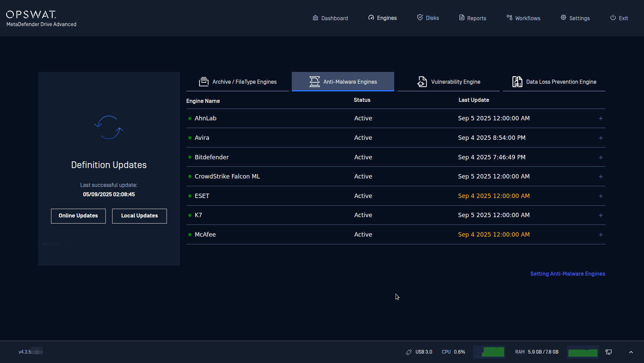Viewport: 644px width, 363px height.
Task: Click the K7 green status dot
Action: click(x=190, y=215)
